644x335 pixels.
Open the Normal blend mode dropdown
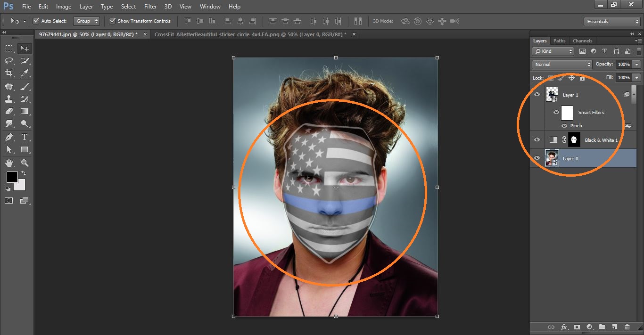pyautogui.click(x=561, y=64)
